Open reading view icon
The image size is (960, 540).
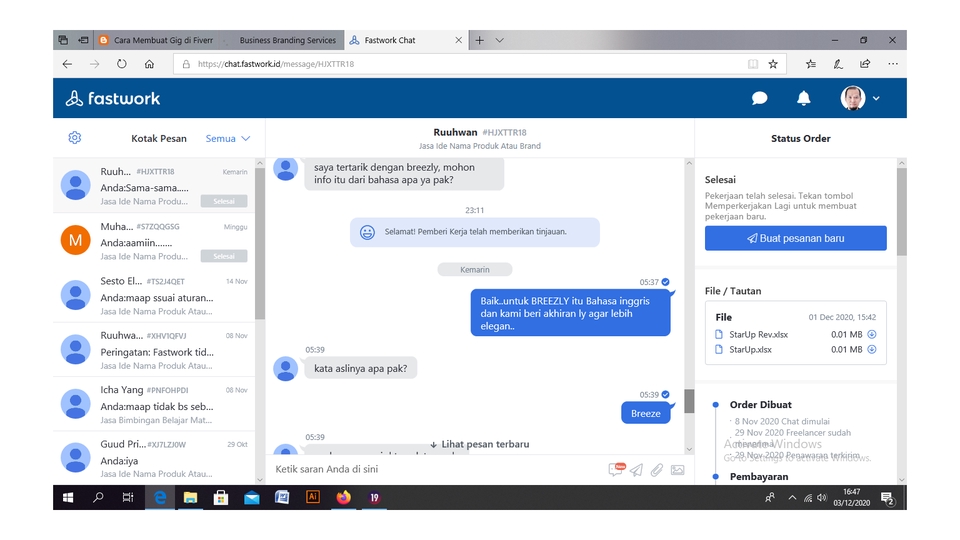(x=753, y=64)
